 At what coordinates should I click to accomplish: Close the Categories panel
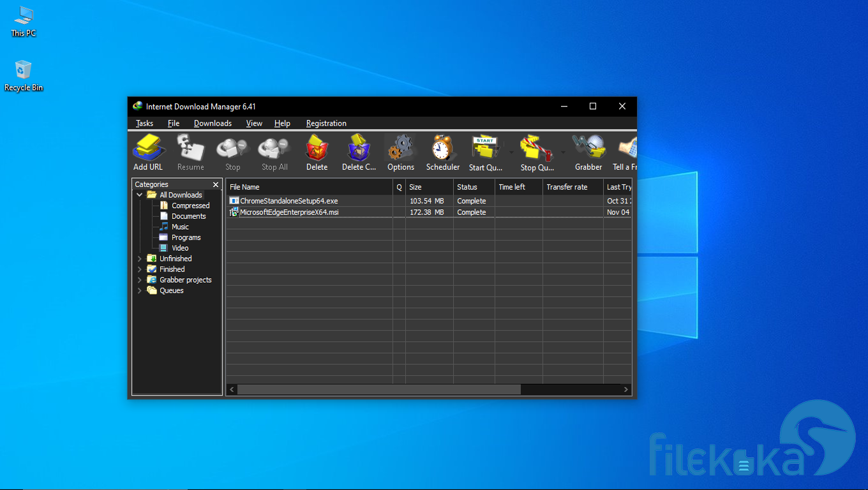pos(216,184)
